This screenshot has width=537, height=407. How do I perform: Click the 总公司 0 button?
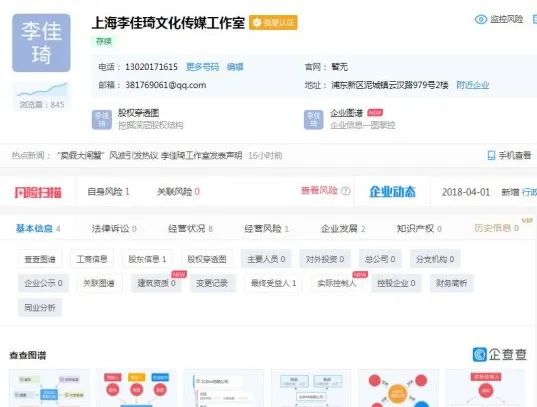click(x=380, y=259)
